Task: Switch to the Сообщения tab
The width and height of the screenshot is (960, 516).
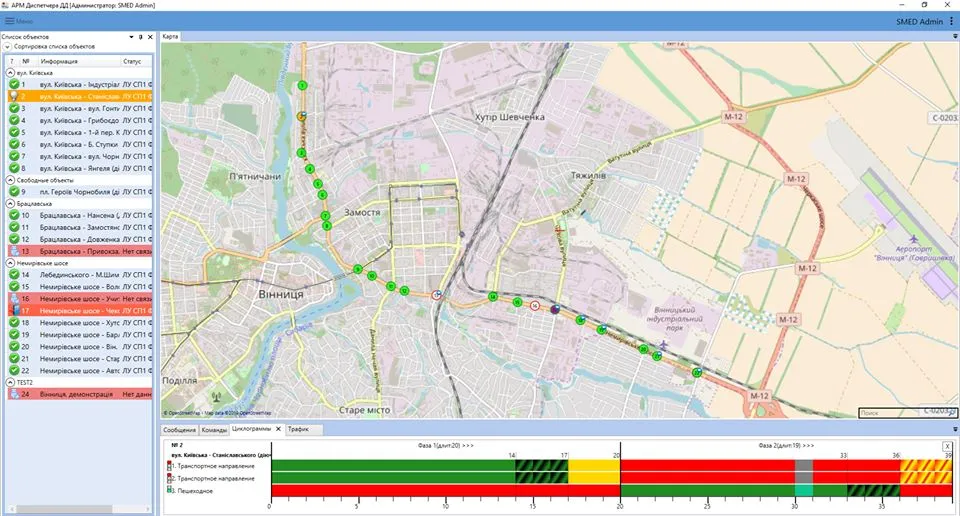Action: [x=180, y=430]
